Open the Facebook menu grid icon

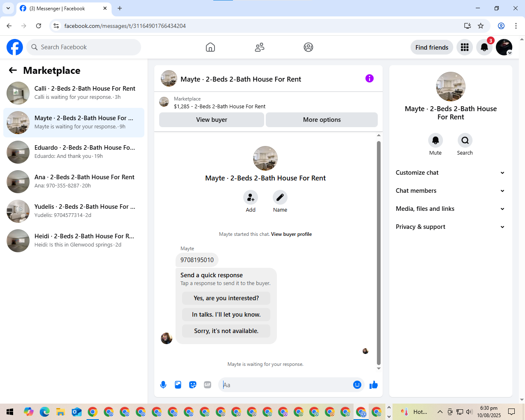click(x=465, y=47)
